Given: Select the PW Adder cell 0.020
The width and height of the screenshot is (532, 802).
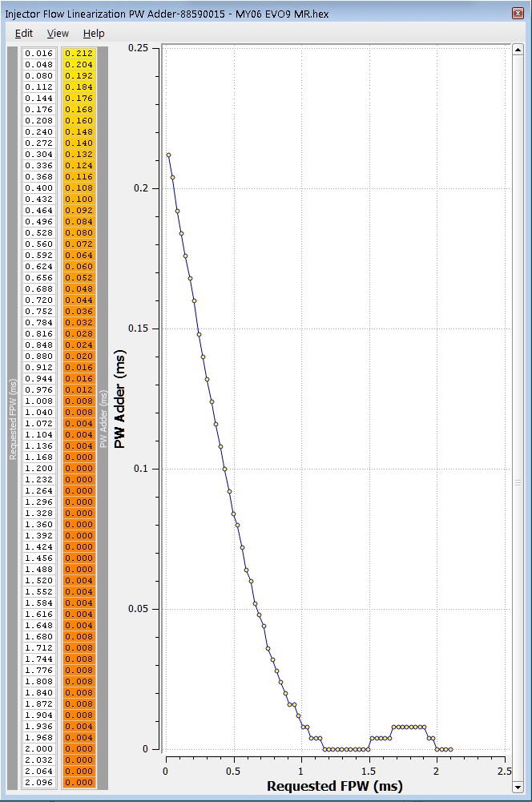Looking at the screenshot, I should [79, 357].
